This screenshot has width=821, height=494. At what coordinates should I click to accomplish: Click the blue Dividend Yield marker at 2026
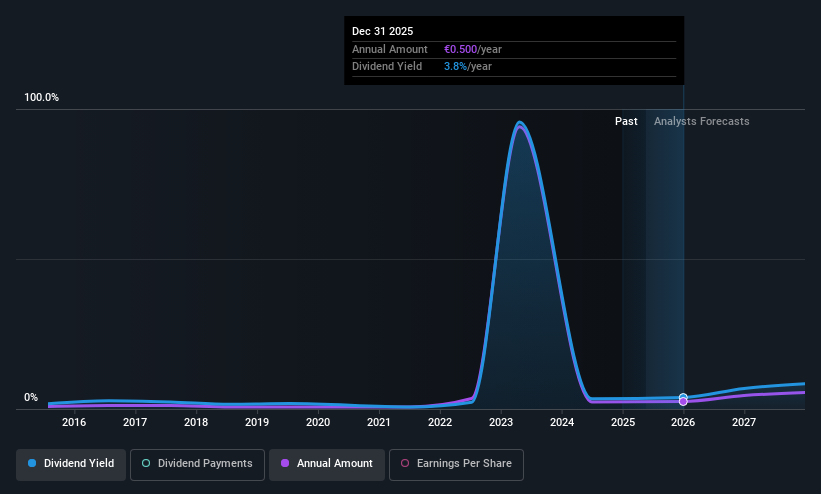coord(683,398)
